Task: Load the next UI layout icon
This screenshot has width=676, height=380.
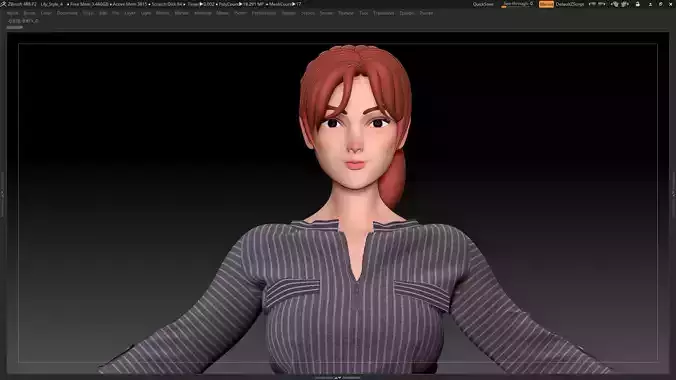Action: pos(602,4)
